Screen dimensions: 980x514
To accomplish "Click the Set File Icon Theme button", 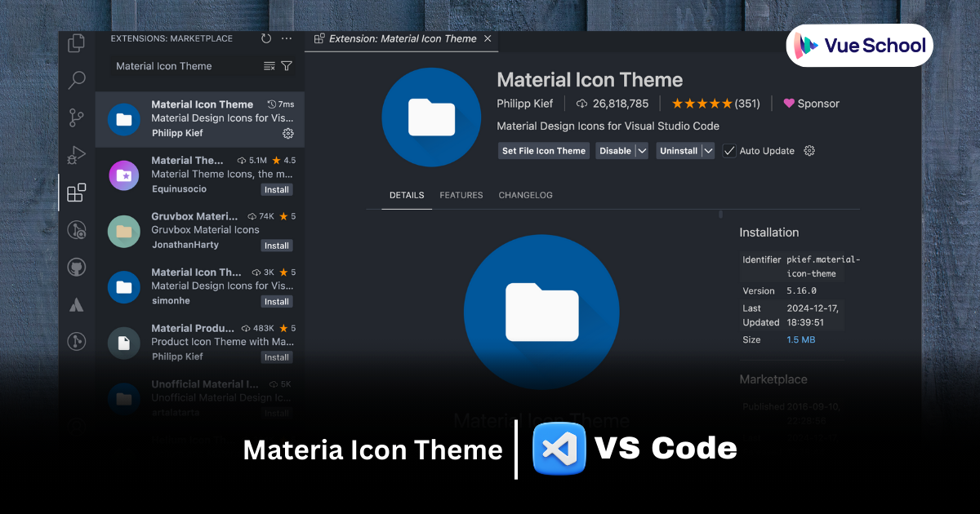I will (544, 151).
